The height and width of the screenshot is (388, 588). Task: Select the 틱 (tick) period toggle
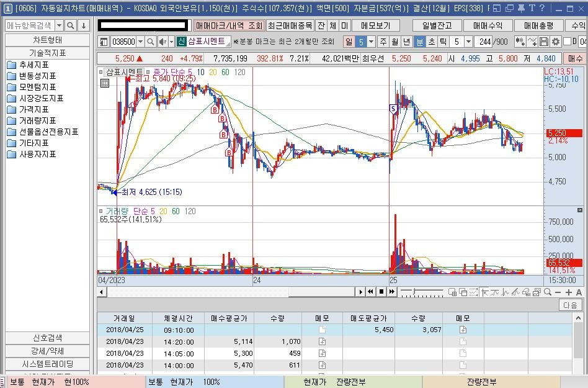[443, 41]
